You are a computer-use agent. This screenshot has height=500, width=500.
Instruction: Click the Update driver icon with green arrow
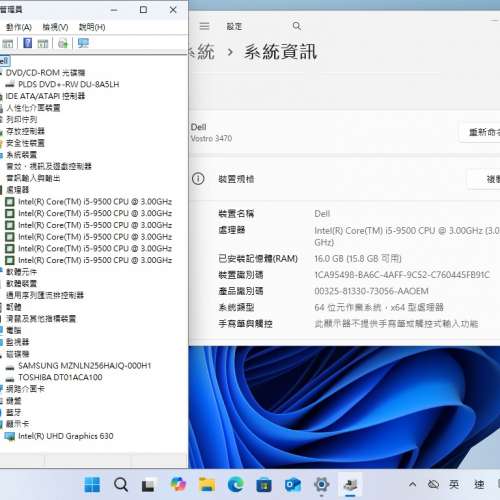tap(63, 43)
